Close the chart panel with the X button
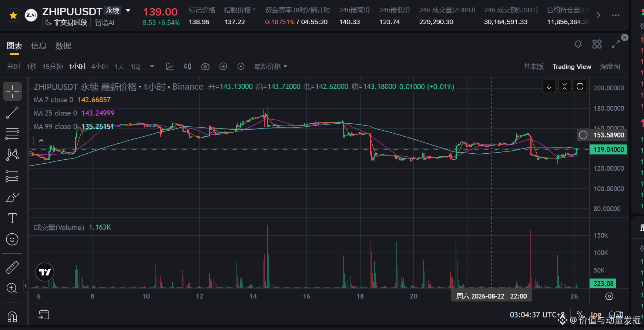644x330 pixels. (625, 37)
